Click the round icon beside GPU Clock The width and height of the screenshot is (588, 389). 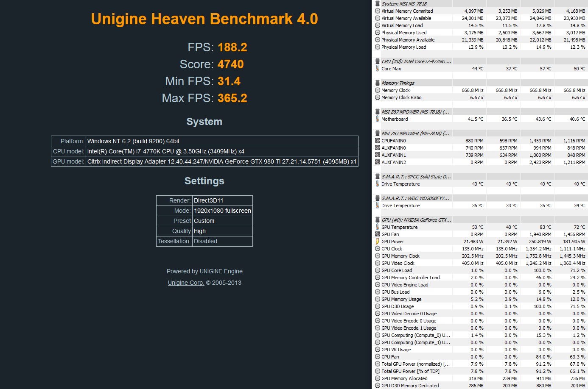tap(378, 249)
